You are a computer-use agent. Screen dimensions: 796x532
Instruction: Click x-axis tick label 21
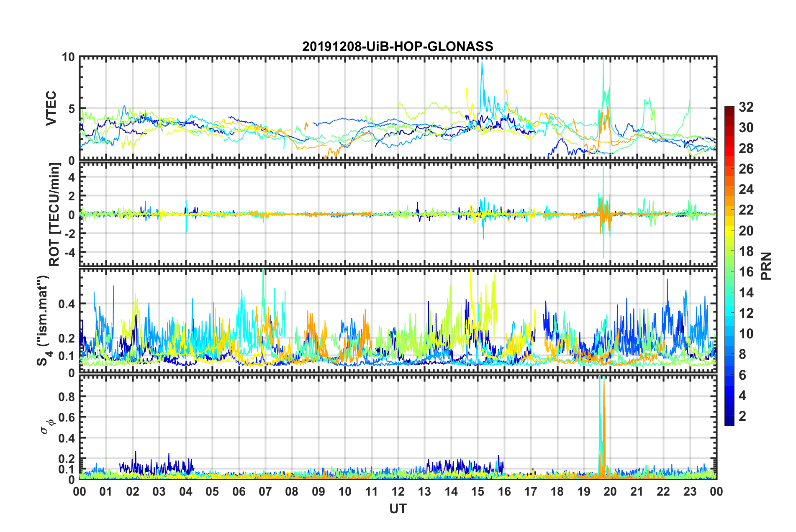[637, 491]
